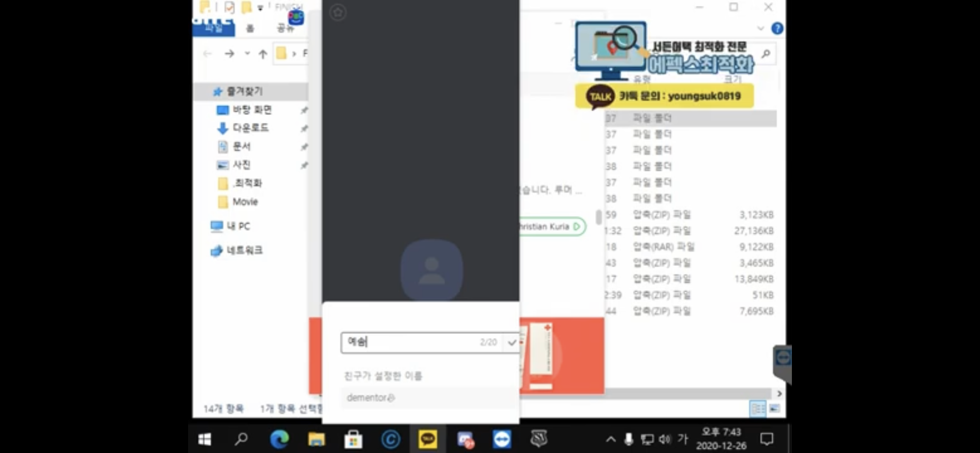Show hidden system tray icons
This screenshot has height=453, width=980.
(x=610, y=439)
